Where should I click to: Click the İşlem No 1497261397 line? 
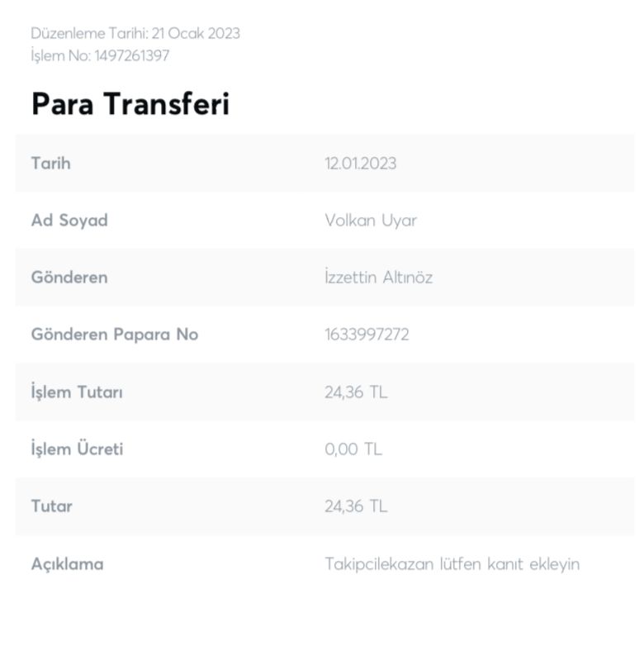pos(100,56)
